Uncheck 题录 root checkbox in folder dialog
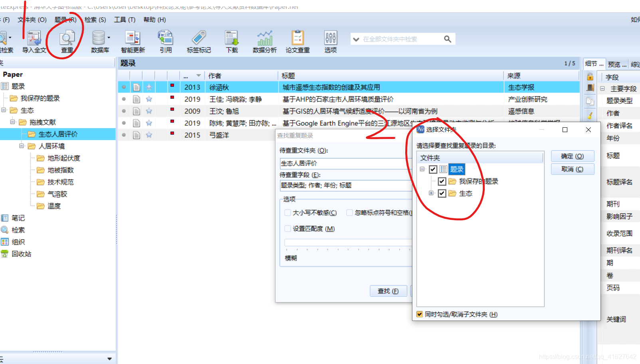The image size is (640, 364). pyautogui.click(x=433, y=169)
